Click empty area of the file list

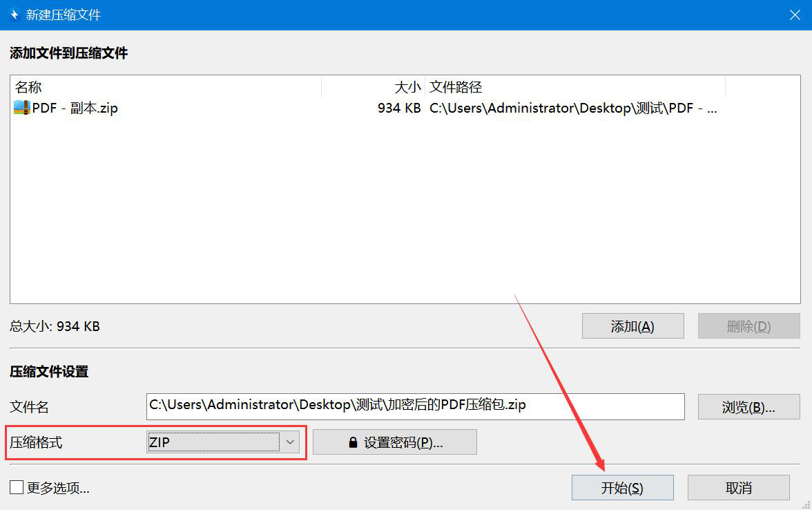pos(405,207)
